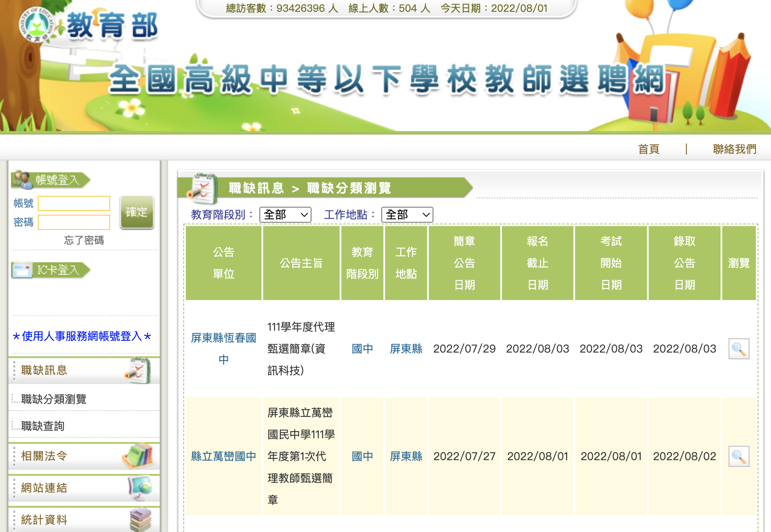
Task: Open the 網站連結 sidebar menu
Action: pyautogui.click(x=84, y=488)
